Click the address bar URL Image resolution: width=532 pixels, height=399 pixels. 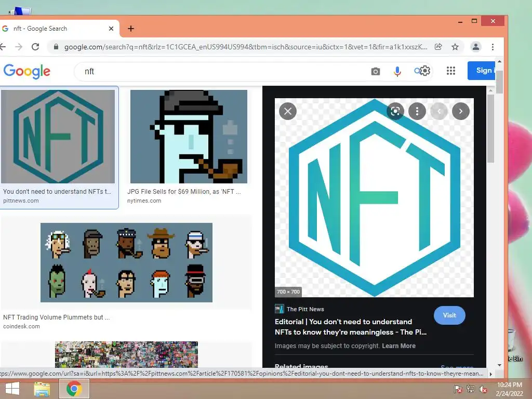coord(246,47)
